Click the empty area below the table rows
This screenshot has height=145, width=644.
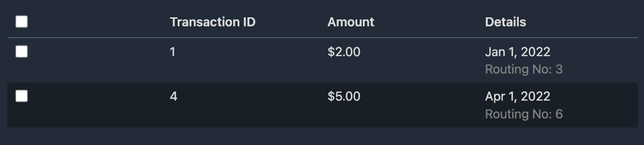coord(322,136)
